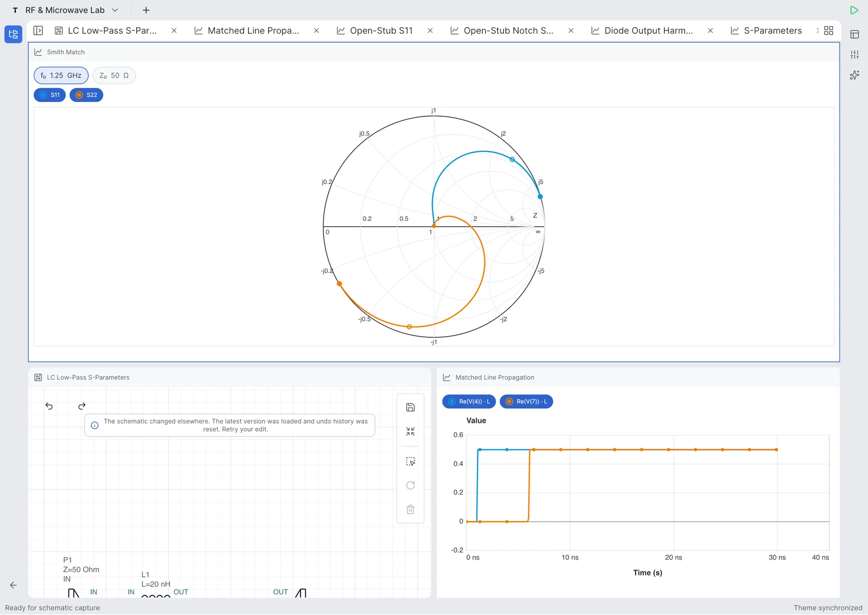Switch to the LC Low-Pass S-Par... tab
The width and height of the screenshot is (868, 615).
pos(112,31)
